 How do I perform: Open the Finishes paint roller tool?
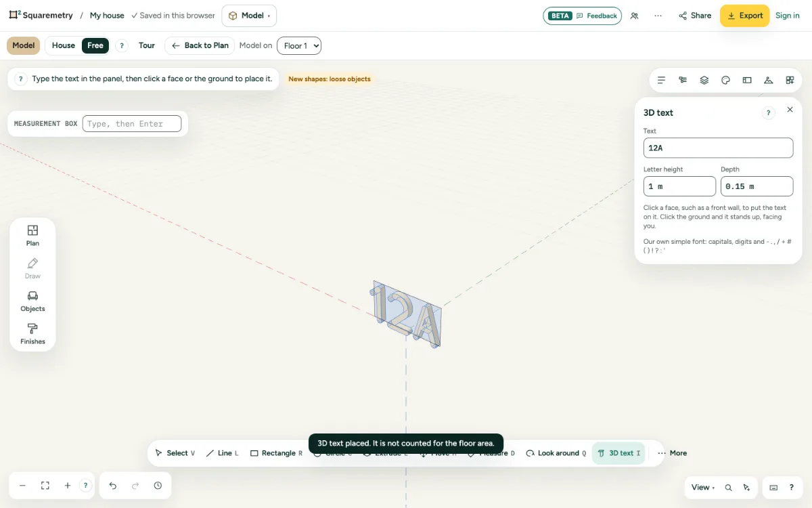click(x=32, y=334)
